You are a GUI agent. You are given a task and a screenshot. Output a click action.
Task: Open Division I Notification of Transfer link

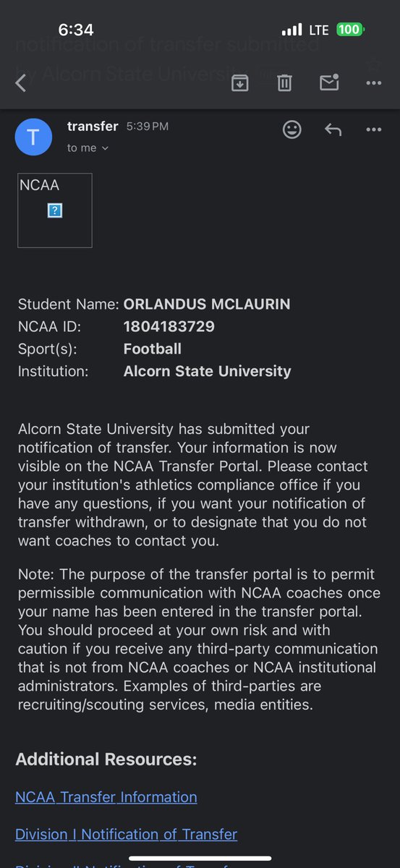(127, 834)
